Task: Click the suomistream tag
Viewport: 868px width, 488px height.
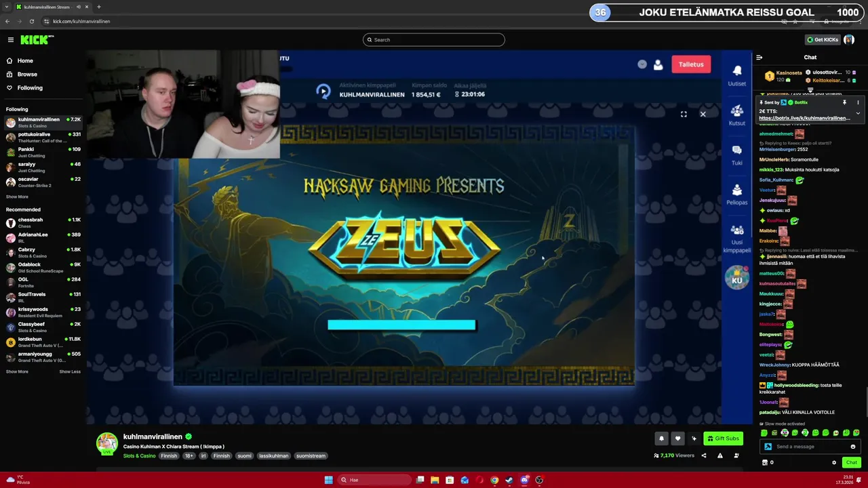Action: click(x=311, y=456)
